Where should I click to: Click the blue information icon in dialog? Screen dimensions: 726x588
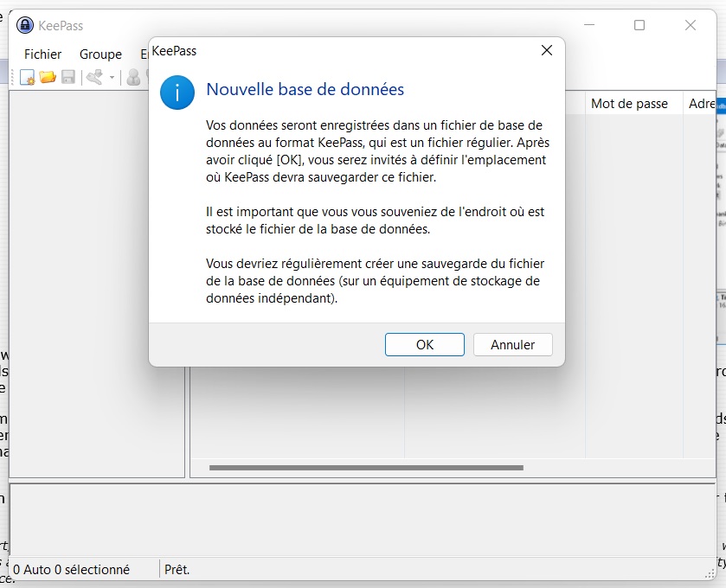[x=177, y=92]
